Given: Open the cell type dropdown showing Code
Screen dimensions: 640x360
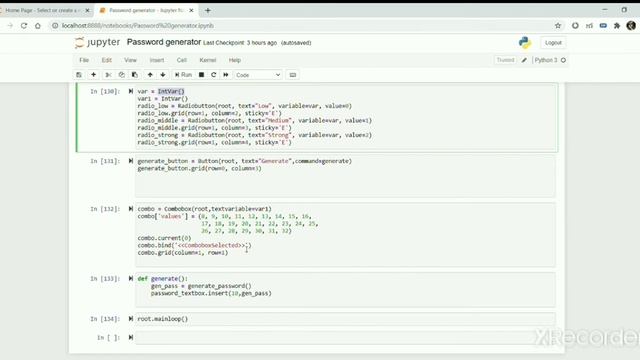Looking at the screenshot, I should point(258,75).
